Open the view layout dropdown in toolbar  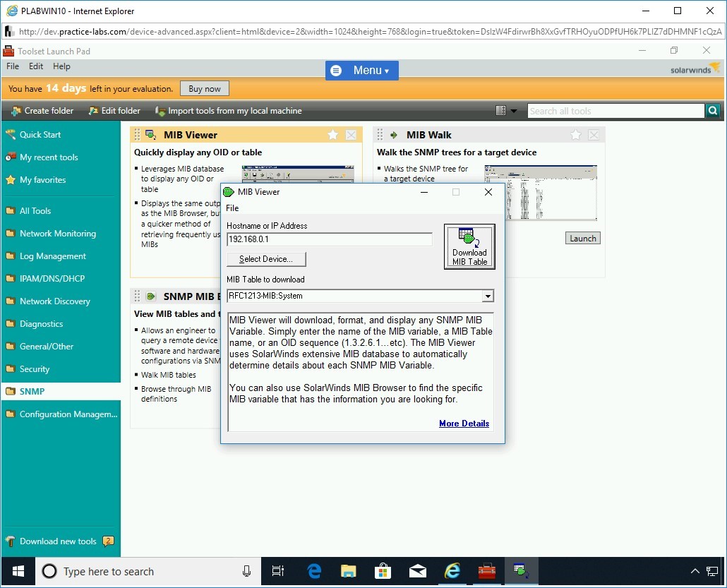point(506,111)
